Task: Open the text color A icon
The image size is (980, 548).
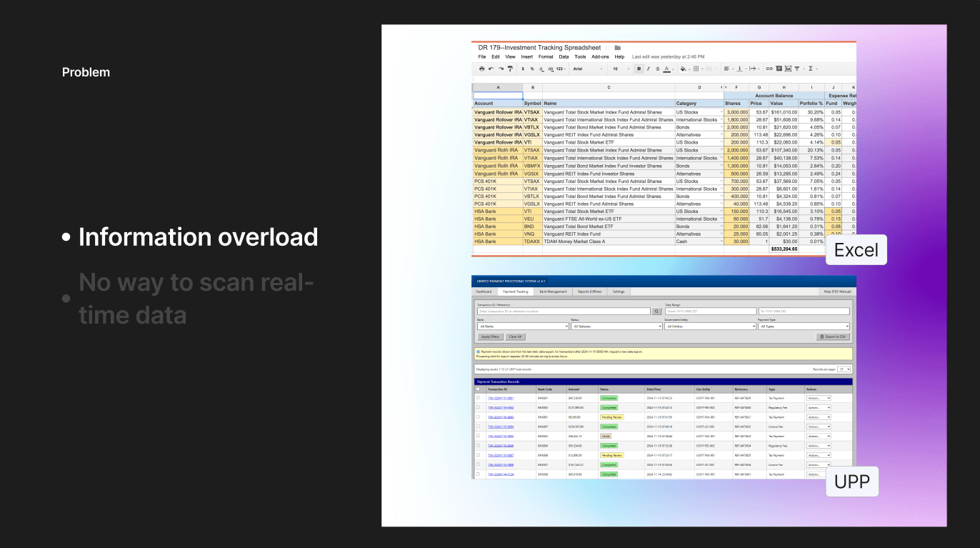Action: 667,69
